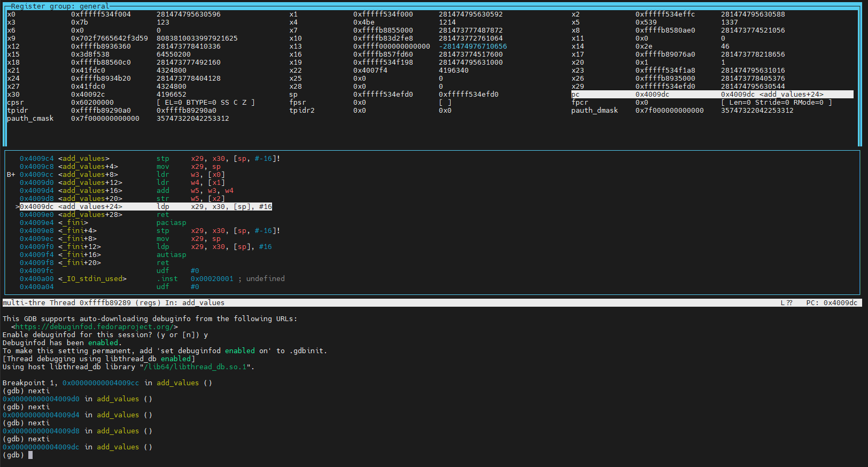Click the PC: 0x4009dc status indicator
868x467 pixels.
832,303
